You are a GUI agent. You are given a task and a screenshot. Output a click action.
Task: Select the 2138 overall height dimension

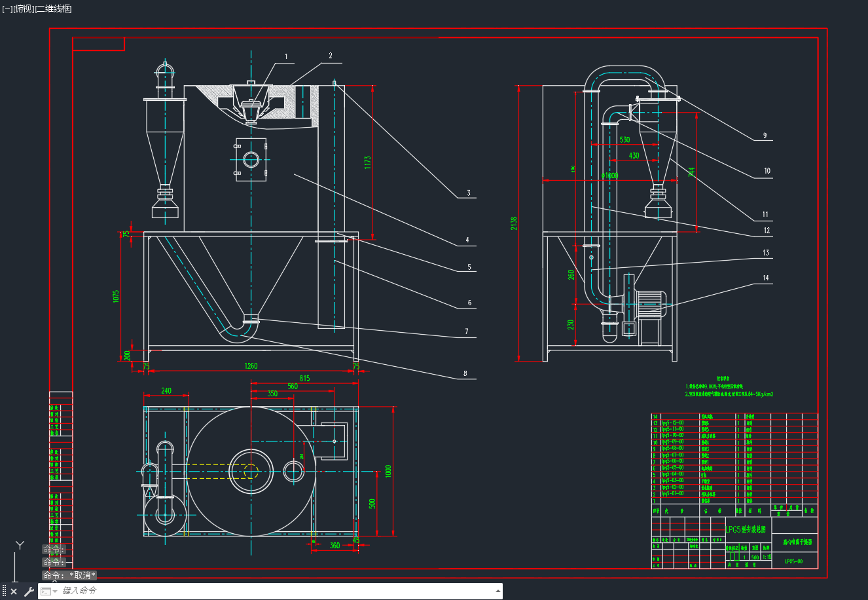[x=514, y=224]
